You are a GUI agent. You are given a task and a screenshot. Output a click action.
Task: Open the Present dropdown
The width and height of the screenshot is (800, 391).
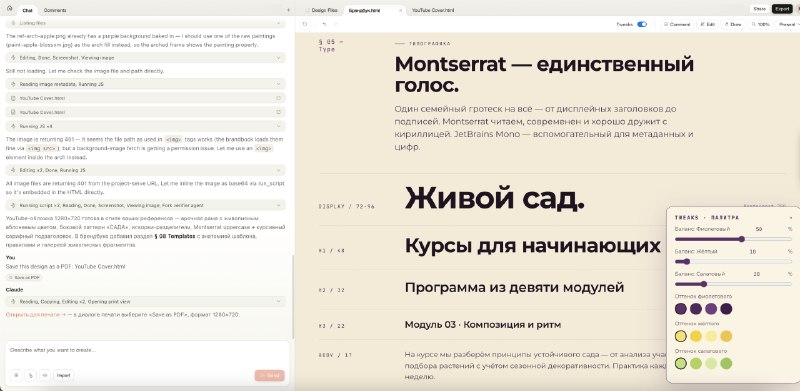788,24
